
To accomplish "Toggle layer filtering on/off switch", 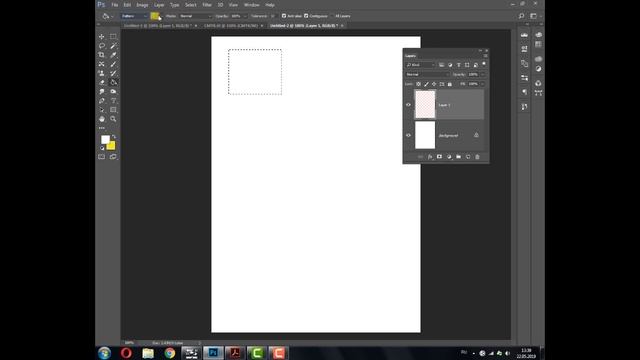I will pos(484,64).
